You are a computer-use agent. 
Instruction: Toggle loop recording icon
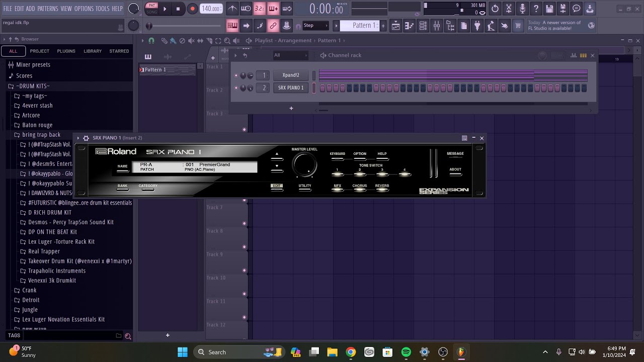(287, 9)
